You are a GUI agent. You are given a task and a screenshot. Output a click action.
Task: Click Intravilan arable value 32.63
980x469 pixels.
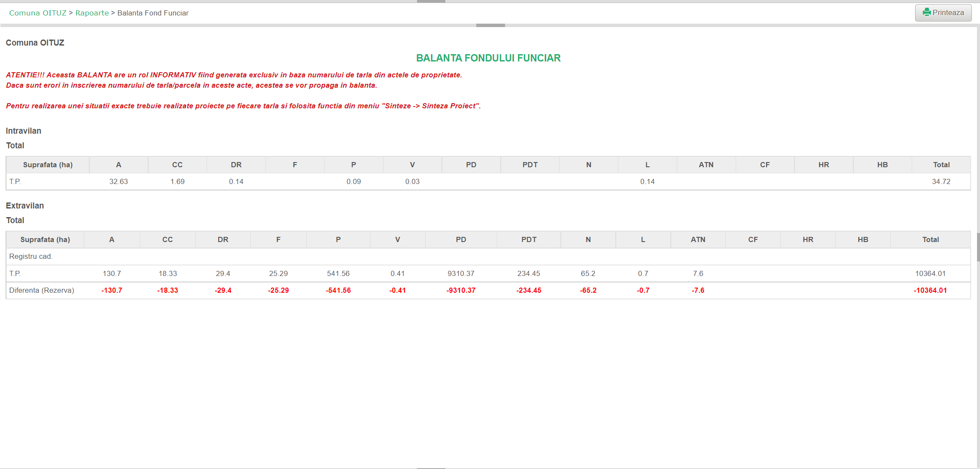point(119,181)
